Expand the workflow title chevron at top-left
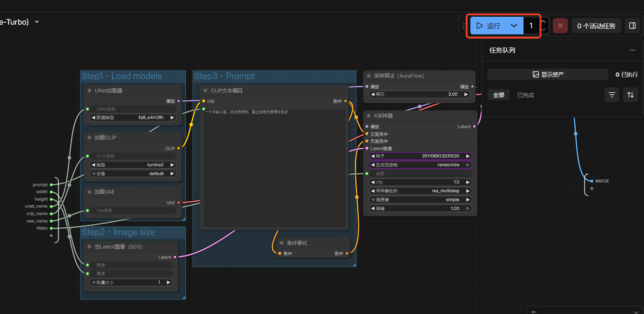 click(37, 21)
